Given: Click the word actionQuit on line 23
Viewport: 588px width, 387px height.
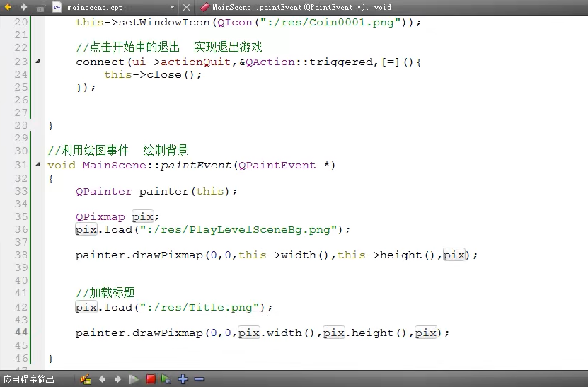Looking at the screenshot, I should pos(195,62).
